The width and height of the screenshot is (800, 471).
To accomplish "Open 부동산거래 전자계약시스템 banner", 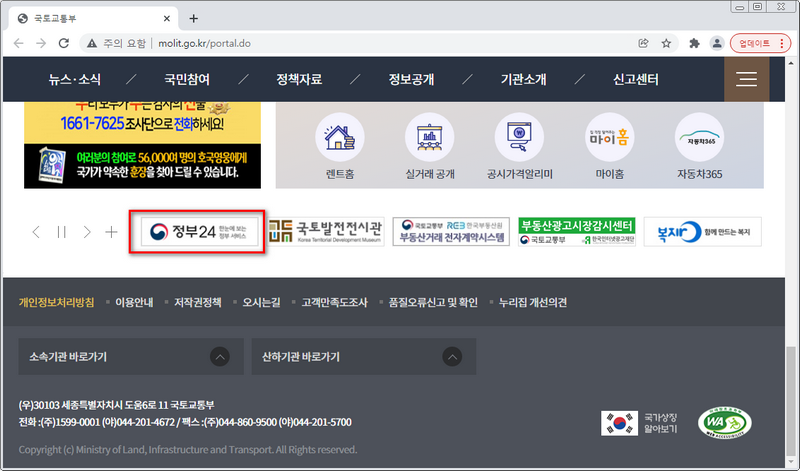I will point(451,232).
